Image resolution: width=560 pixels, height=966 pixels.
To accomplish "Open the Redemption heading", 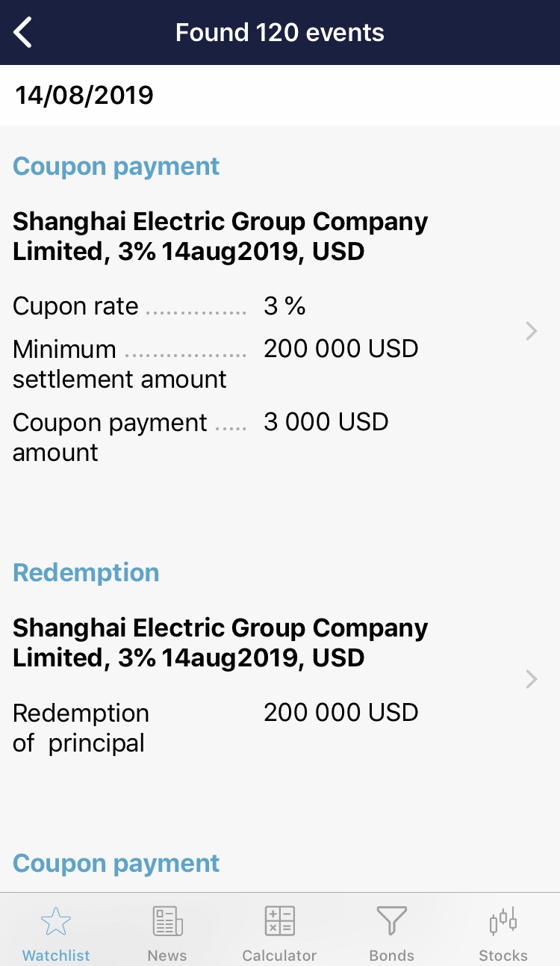I will (87, 572).
